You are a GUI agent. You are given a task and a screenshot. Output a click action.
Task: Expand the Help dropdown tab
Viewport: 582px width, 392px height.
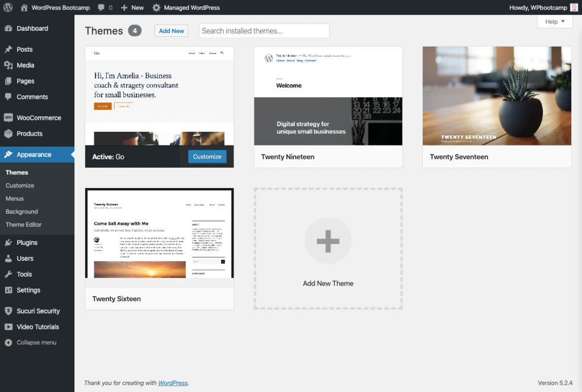click(555, 22)
